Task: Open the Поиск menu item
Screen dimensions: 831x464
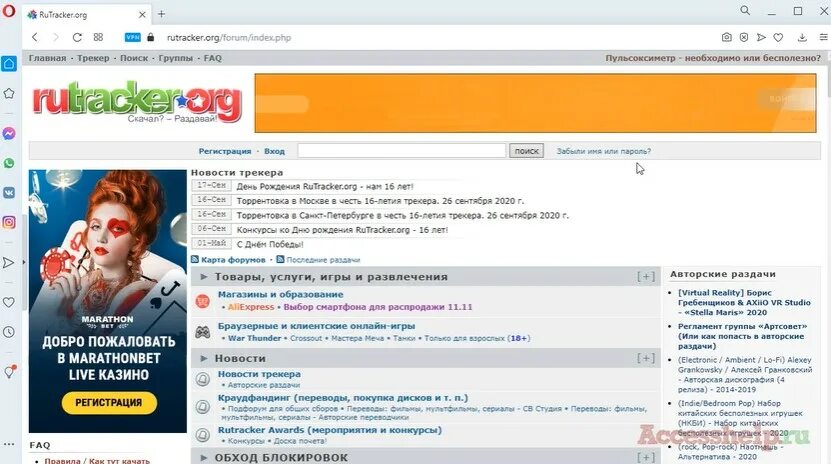Action: pos(134,58)
